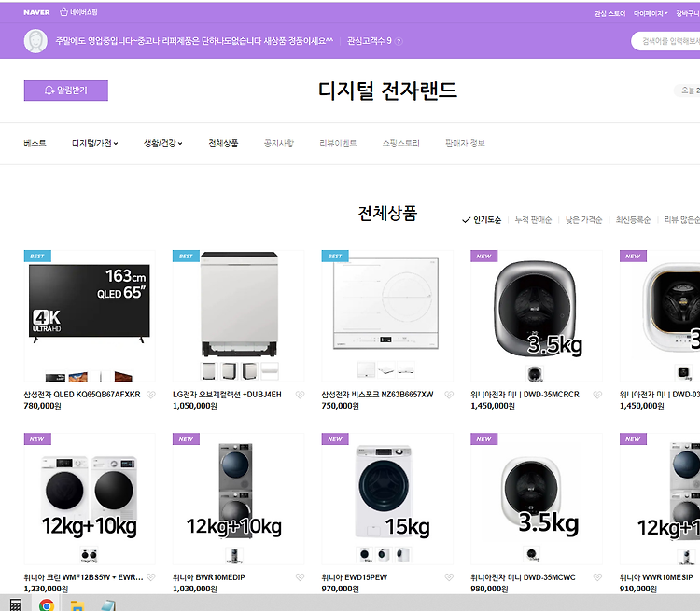Select first small thumbnail under Samsung induction
The height and width of the screenshot is (611, 700).
pyautogui.click(x=366, y=369)
